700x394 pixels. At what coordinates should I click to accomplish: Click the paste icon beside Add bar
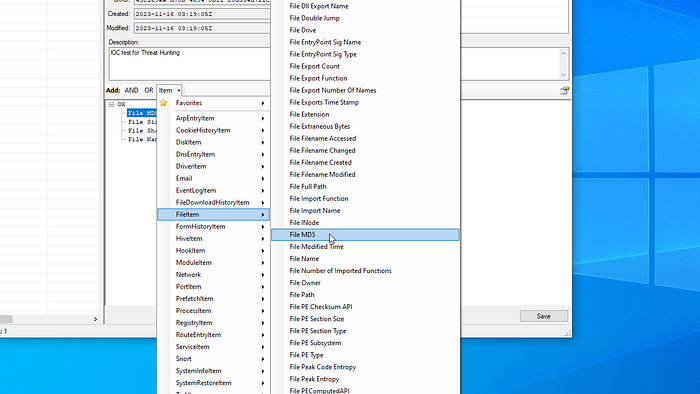click(564, 91)
